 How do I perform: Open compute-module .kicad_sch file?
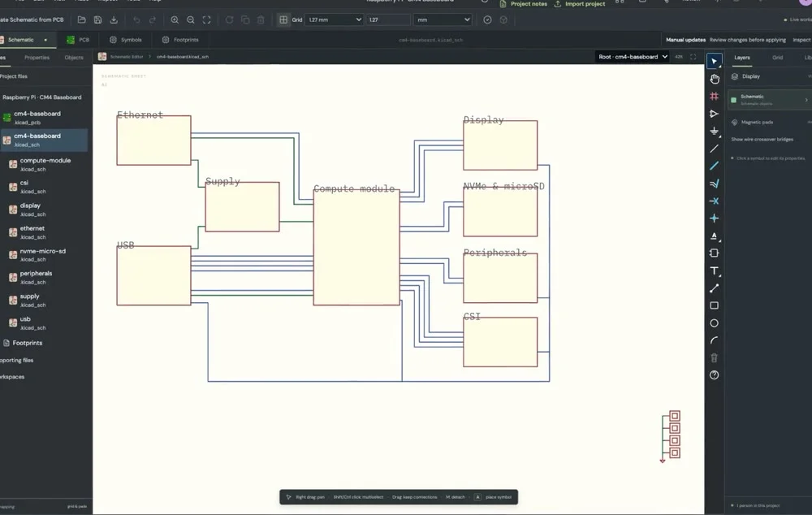44,164
